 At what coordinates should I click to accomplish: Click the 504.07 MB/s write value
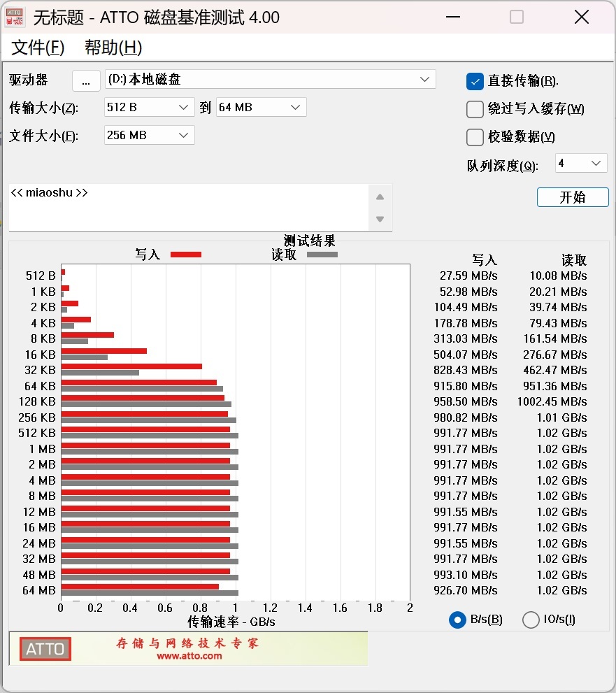point(465,355)
